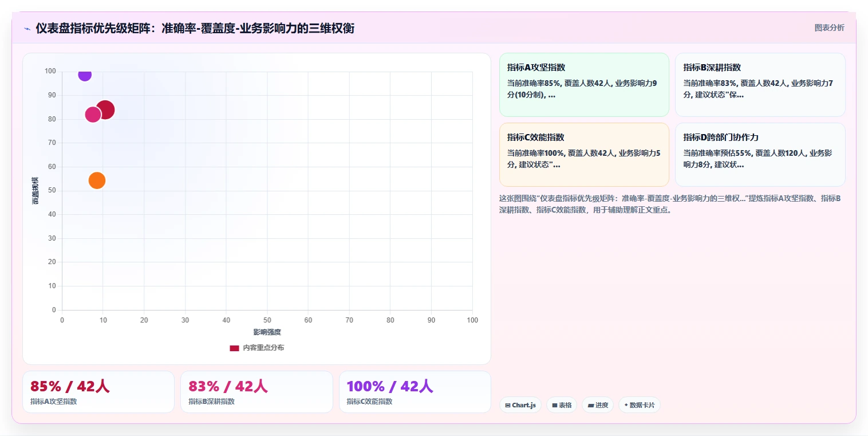
Task: Click the 影响强度 x-axis title
Action: tap(267, 332)
